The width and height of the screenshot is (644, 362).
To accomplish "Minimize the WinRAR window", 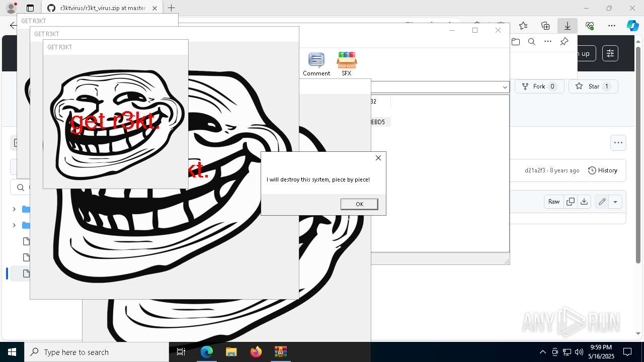I will point(452,30).
